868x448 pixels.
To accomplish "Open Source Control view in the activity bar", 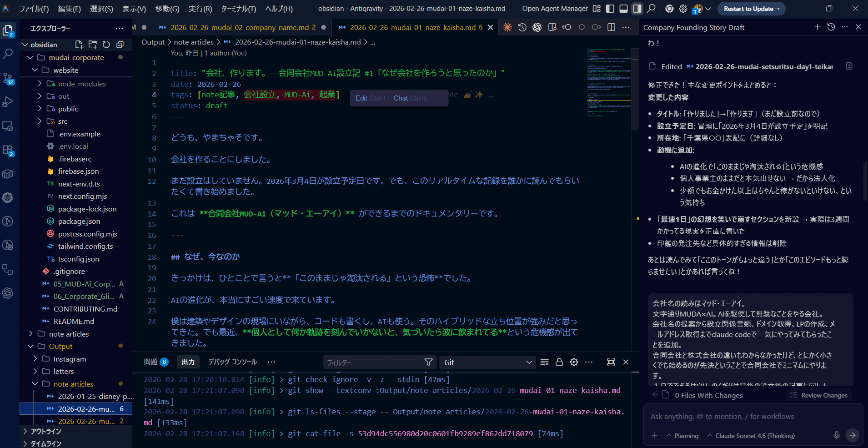I will point(9,77).
